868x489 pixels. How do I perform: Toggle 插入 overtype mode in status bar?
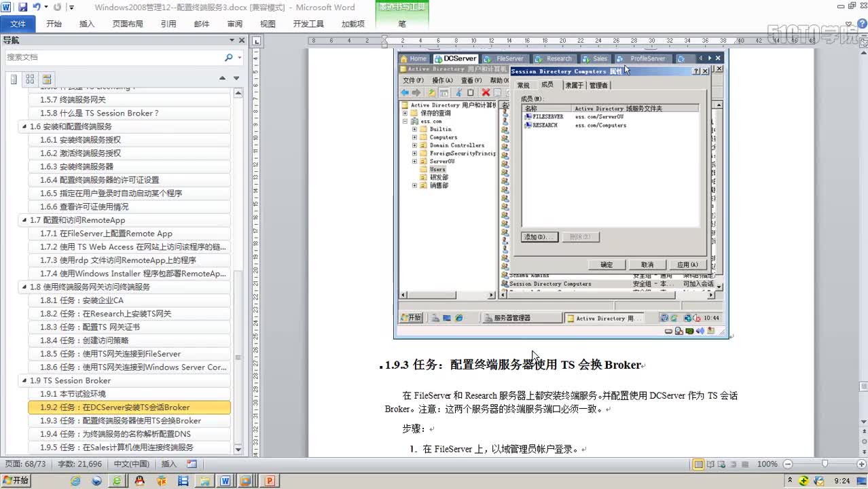pos(168,464)
